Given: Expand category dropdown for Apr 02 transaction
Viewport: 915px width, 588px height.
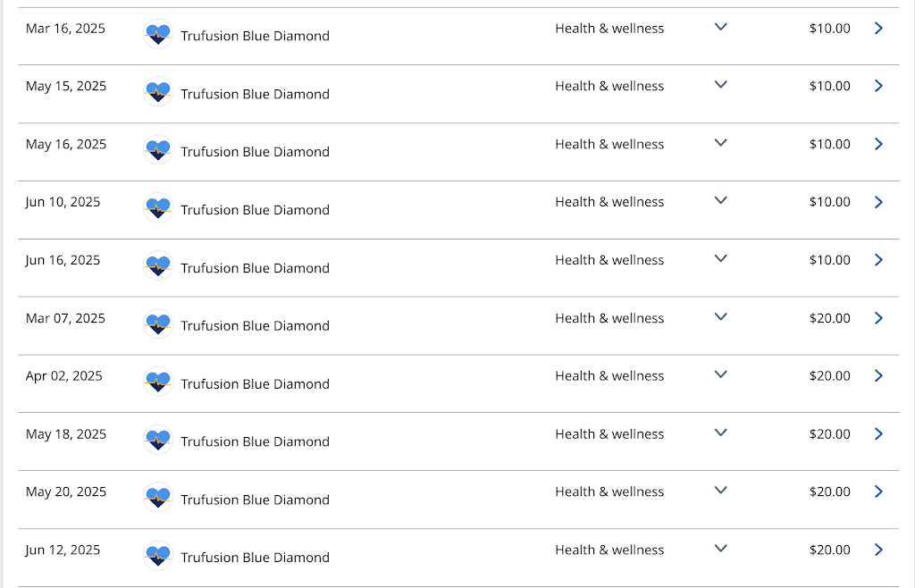Looking at the screenshot, I should (721, 375).
